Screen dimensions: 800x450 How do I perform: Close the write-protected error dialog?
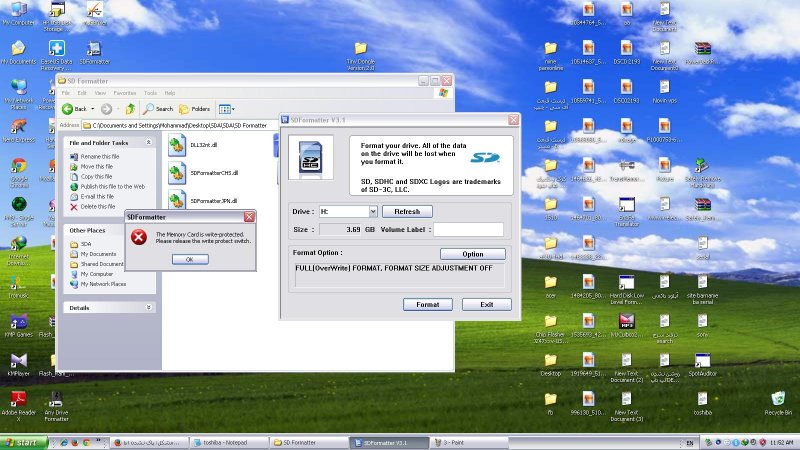249,217
